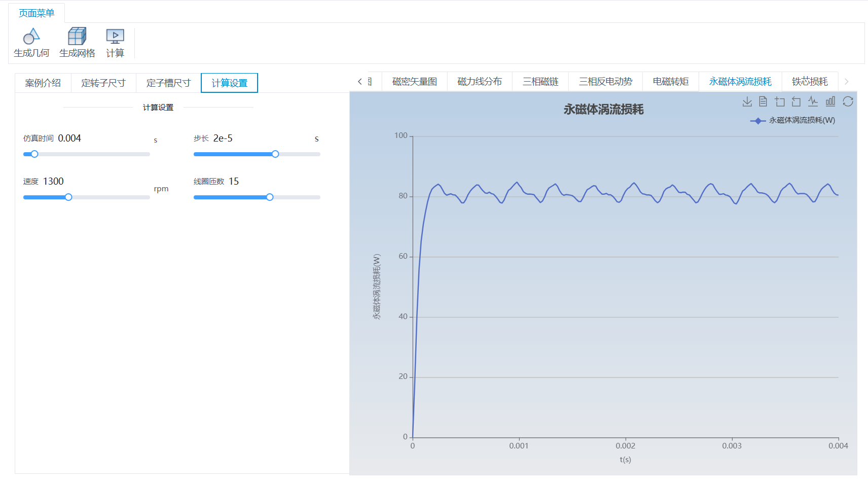Image resolution: width=868 pixels, height=486 pixels.
Task: Click the y-axis value 100
Action: [401, 135]
